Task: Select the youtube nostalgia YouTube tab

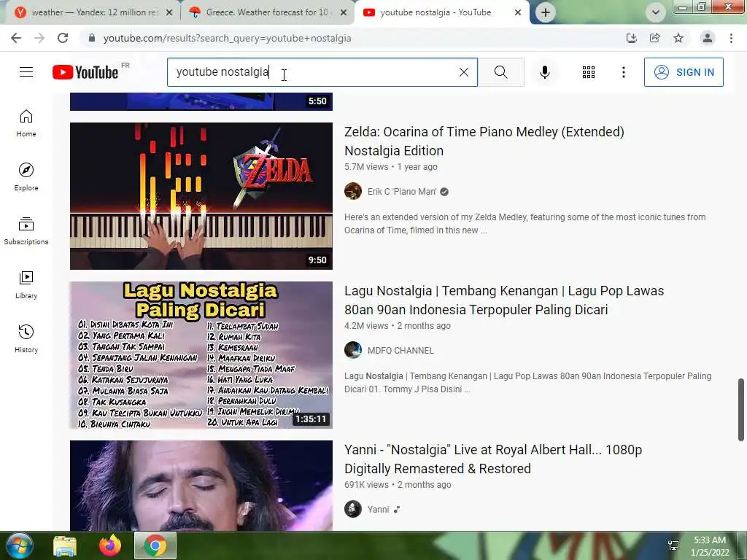Action: coord(436,12)
